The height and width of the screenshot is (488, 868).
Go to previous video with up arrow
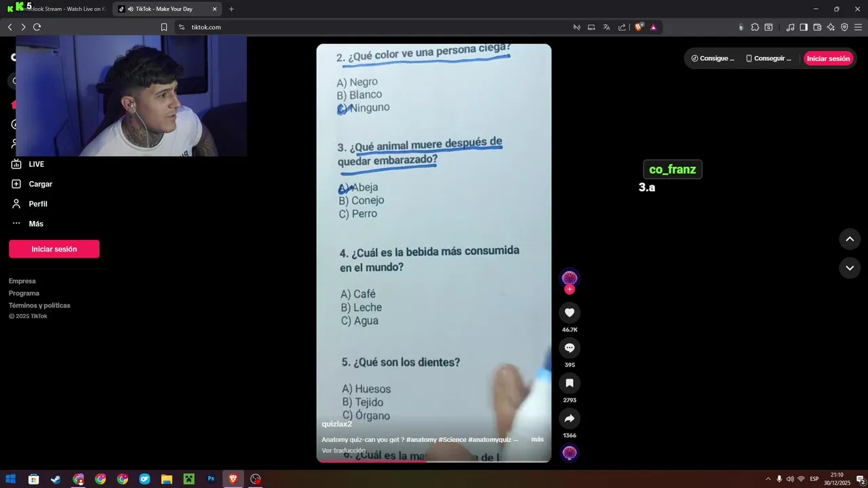click(x=850, y=239)
